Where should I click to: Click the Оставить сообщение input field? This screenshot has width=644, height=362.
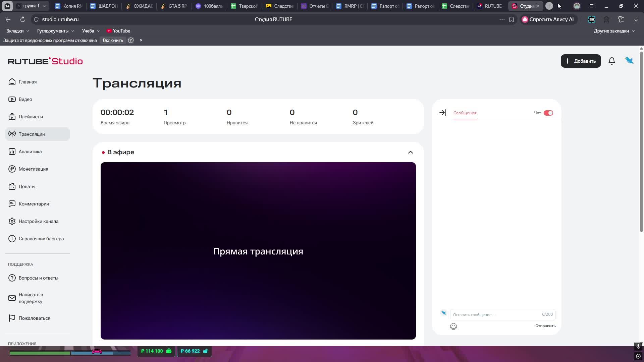[x=483, y=315]
